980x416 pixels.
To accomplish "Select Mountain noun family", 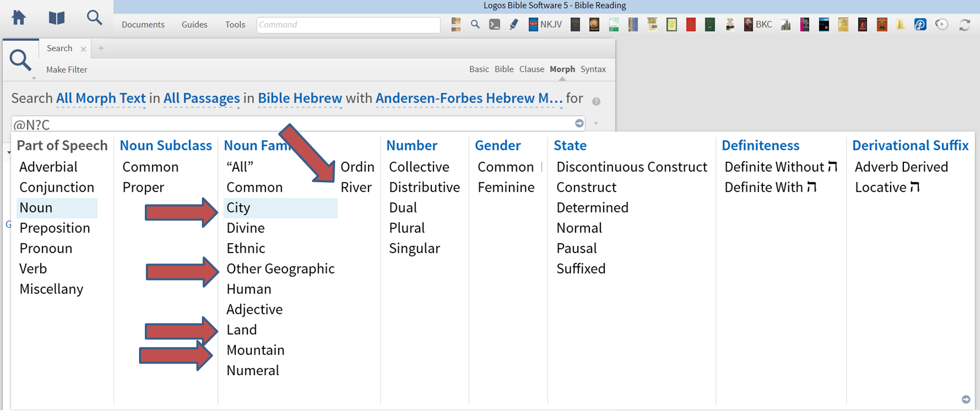I will [x=255, y=350].
